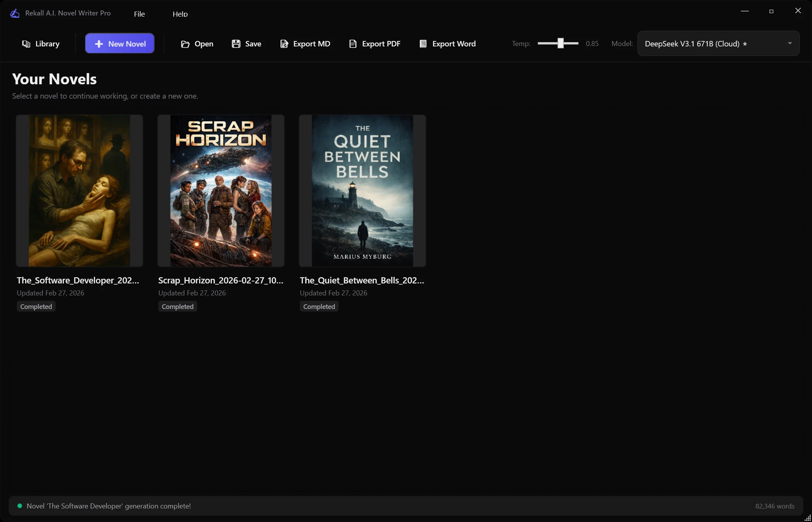The width and height of the screenshot is (812, 522).
Task: Click the Completed badge under Scrap Horizon
Action: point(177,306)
